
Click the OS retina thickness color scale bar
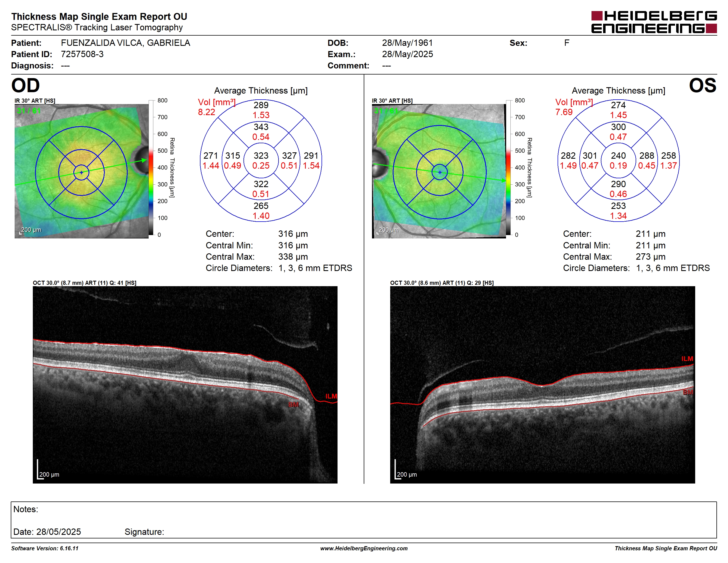pos(508,168)
